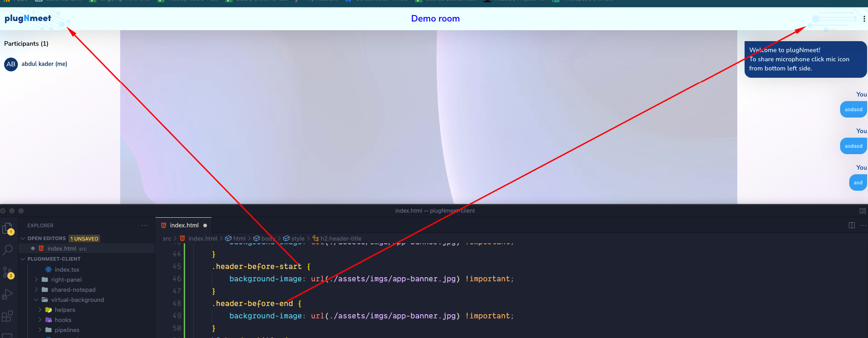Click closing brace on line 50

[213, 328]
